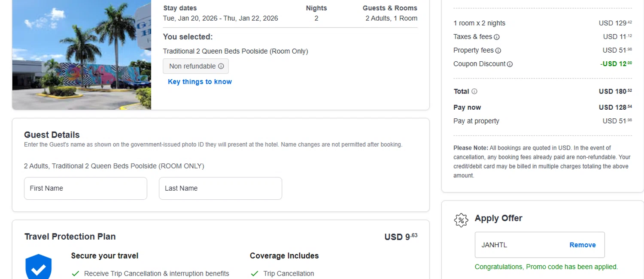Viewport: 644px width, 279px height.
Task: Click the Non refundable badge
Action: tap(192, 66)
